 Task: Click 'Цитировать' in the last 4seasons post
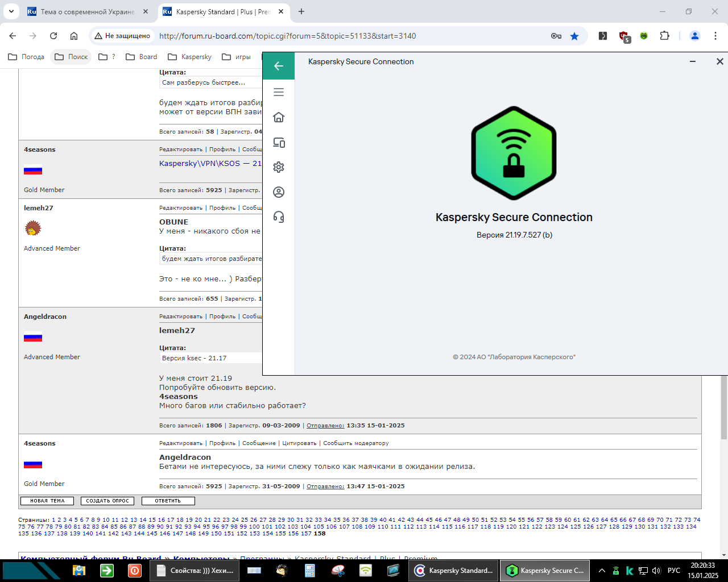(299, 443)
